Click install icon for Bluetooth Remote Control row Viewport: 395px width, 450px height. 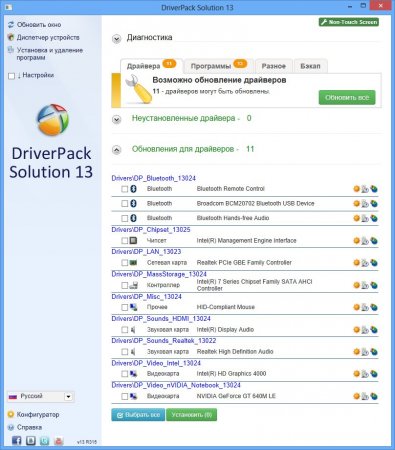point(365,189)
